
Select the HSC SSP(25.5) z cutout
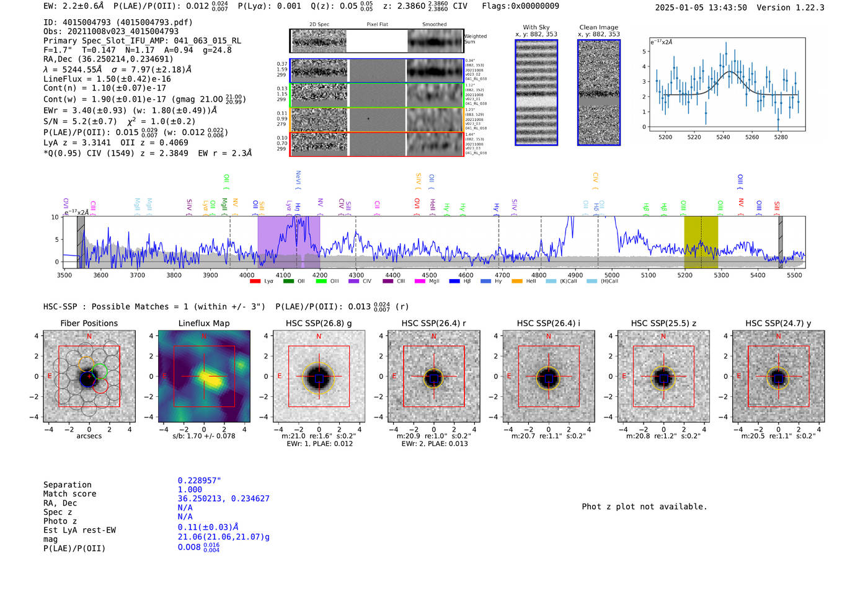(x=663, y=376)
